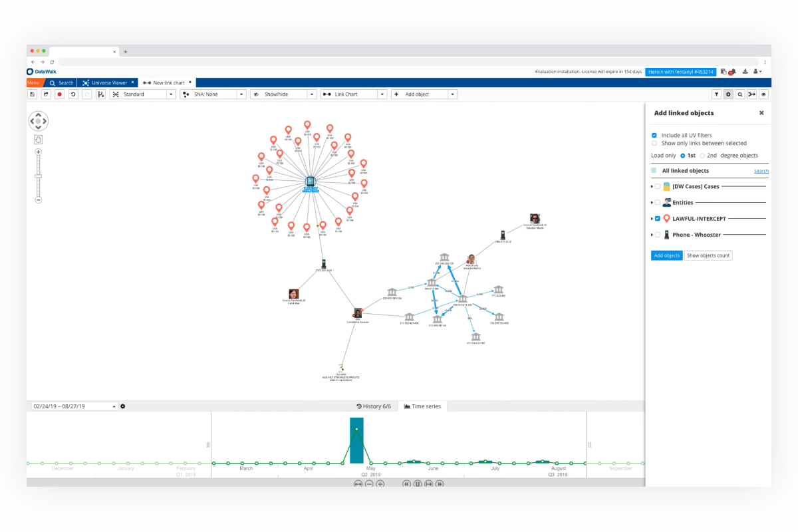Click the grayed redo icon
Image resolution: width=798 pixels, height=532 pixels.
pos(86,94)
